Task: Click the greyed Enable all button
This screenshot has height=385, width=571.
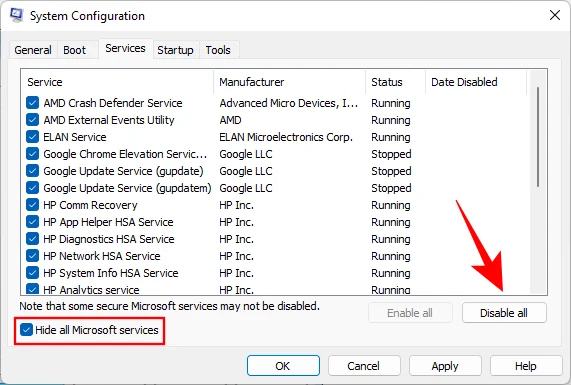Action: click(410, 313)
